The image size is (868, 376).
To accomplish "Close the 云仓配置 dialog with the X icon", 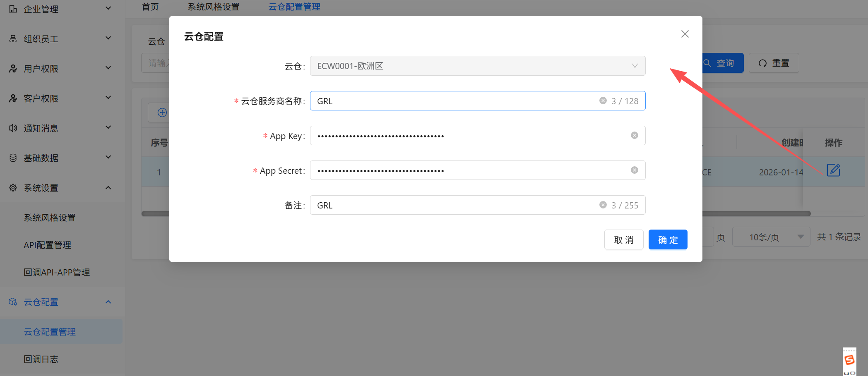I will [x=685, y=34].
